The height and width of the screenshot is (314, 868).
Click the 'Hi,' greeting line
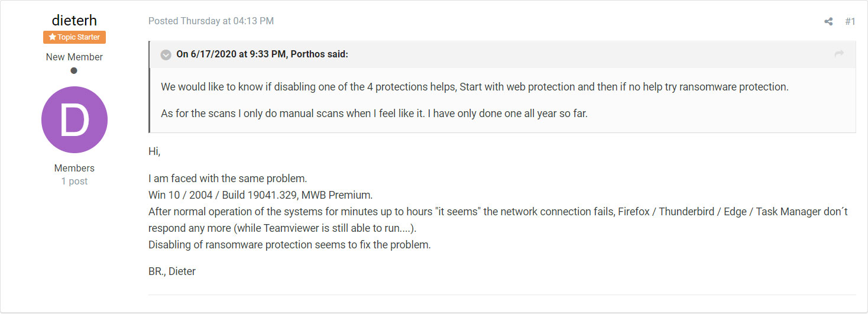click(x=154, y=151)
